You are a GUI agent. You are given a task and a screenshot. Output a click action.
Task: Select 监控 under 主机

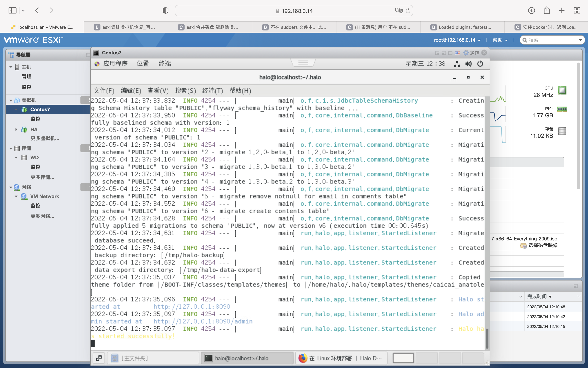click(x=26, y=87)
